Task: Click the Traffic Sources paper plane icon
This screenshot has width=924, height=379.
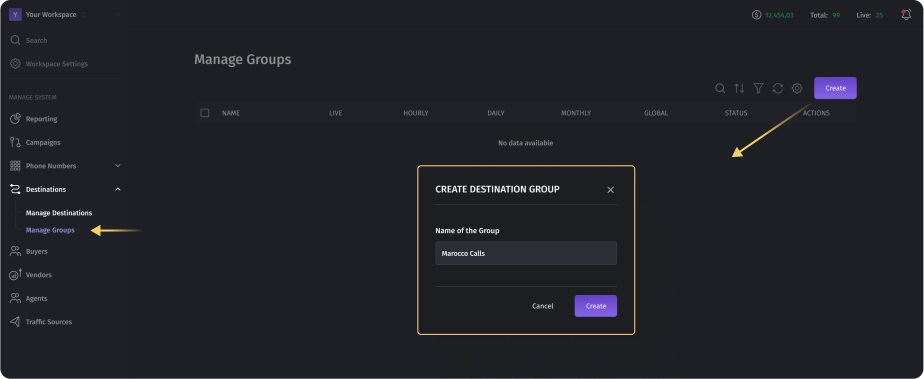Action: tap(15, 322)
